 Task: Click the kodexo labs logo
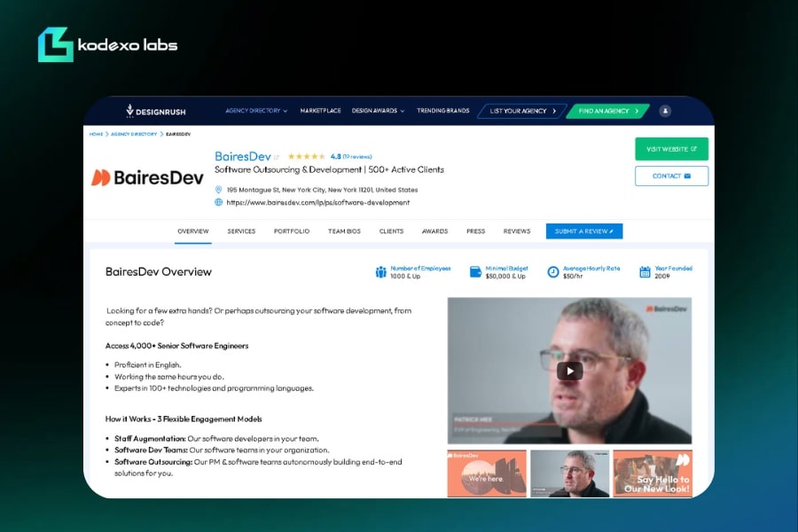click(x=107, y=45)
